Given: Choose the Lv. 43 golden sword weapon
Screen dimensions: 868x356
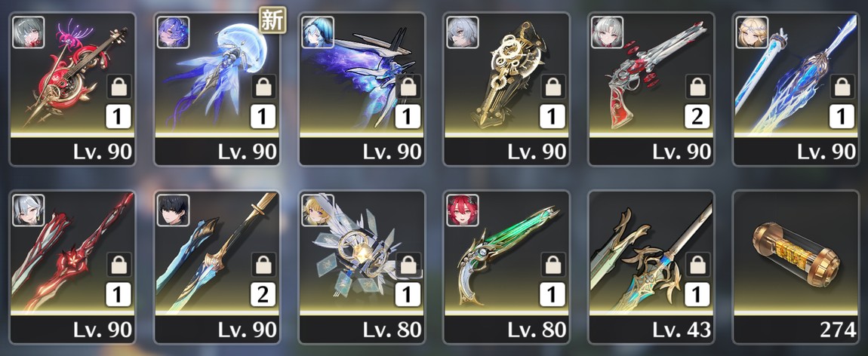Looking at the screenshot, I should click(651, 267).
